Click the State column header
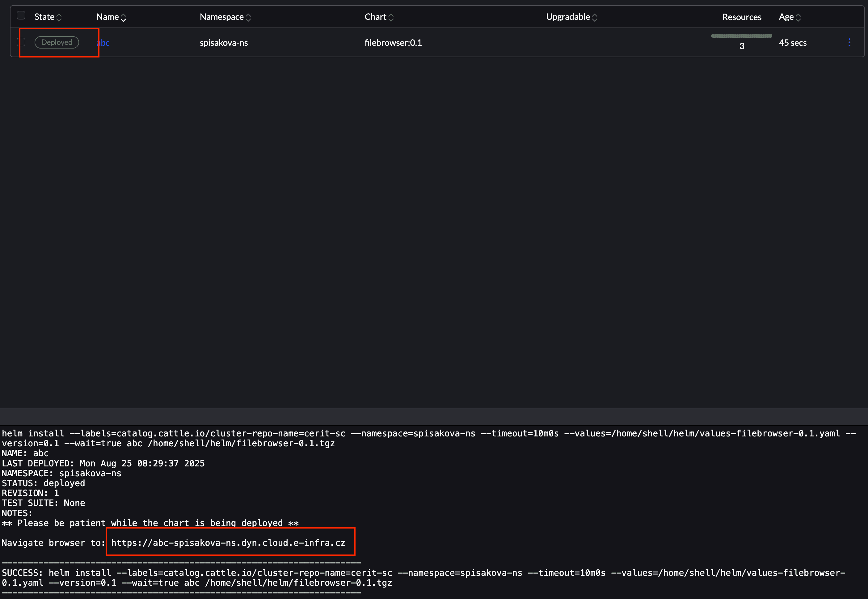Image resolution: width=868 pixels, height=599 pixels. click(x=45, y=17)
